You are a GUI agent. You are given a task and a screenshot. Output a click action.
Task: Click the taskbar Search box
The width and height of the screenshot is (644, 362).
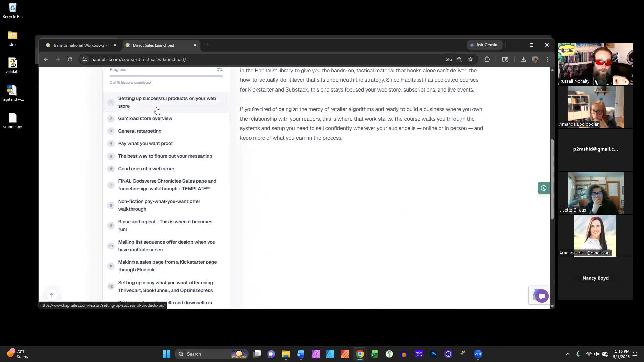coord(211,354)
